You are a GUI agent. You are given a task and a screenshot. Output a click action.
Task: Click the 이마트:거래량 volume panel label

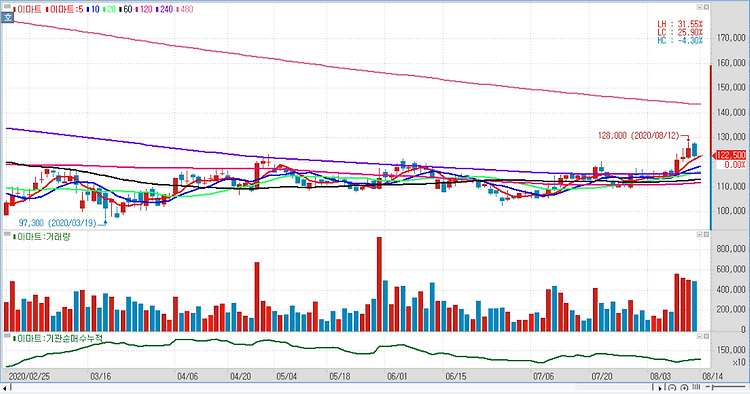click(41, 236)
